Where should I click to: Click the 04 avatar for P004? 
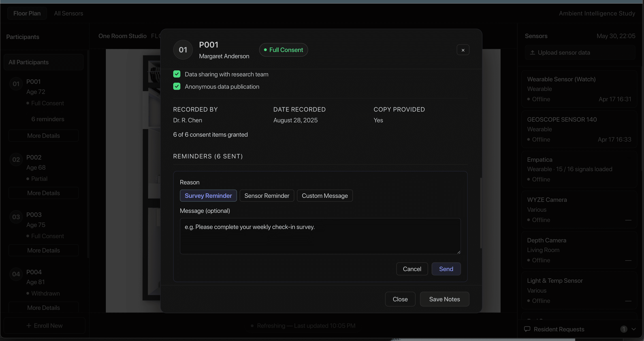(x=16, y=274)
